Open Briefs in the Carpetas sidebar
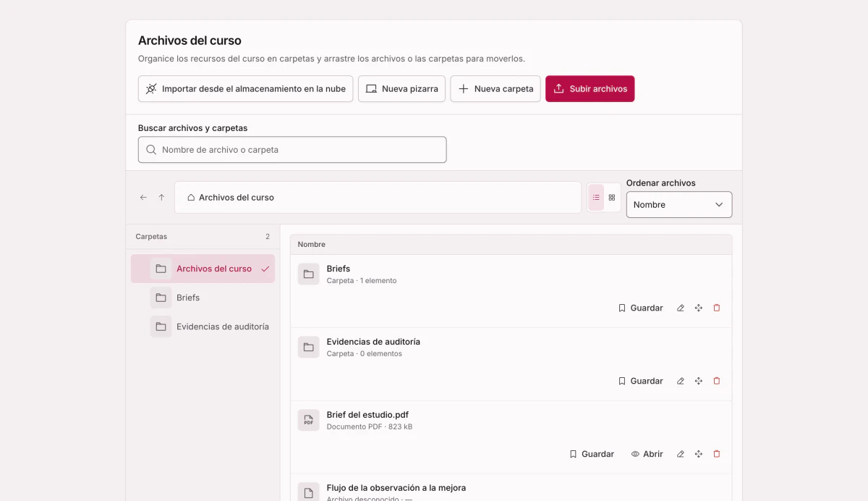This screenshot has height=501, width=868. pyautogui.click(x=203, y=298)
